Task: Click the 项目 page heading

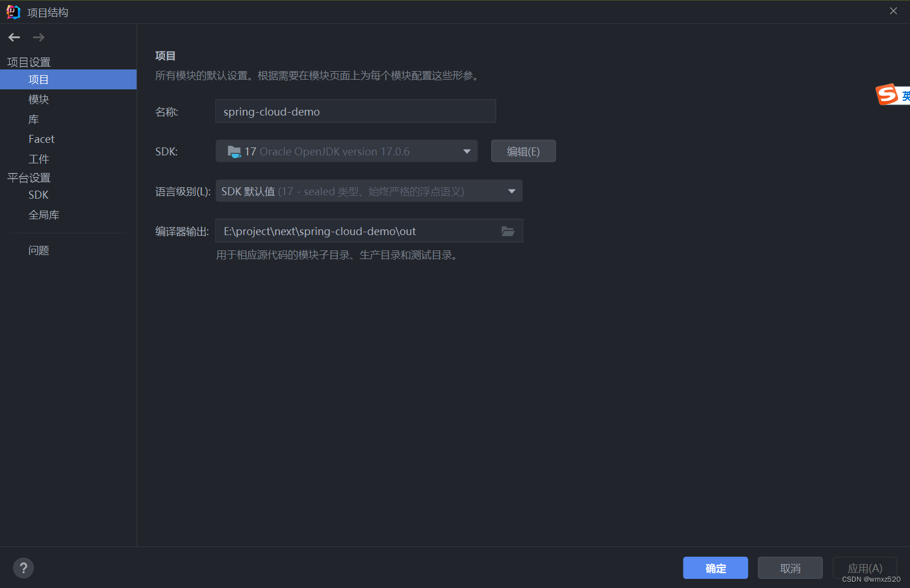Action: [166, 56]
